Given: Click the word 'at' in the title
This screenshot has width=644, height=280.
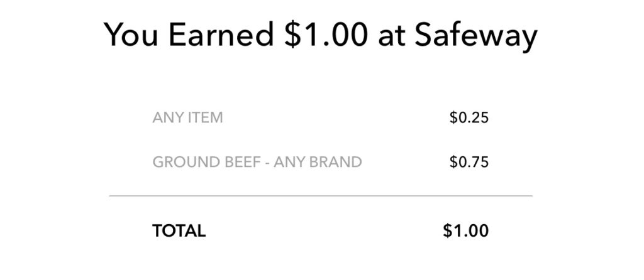Looking at the screenshot, I should [391, 36].
